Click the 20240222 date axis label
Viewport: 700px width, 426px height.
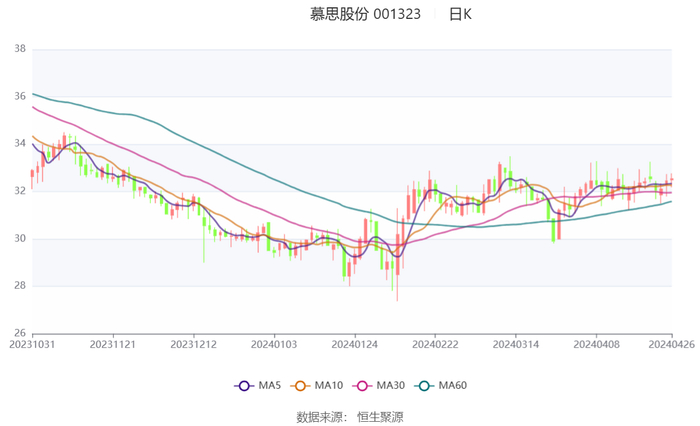(x=434, y=344)
